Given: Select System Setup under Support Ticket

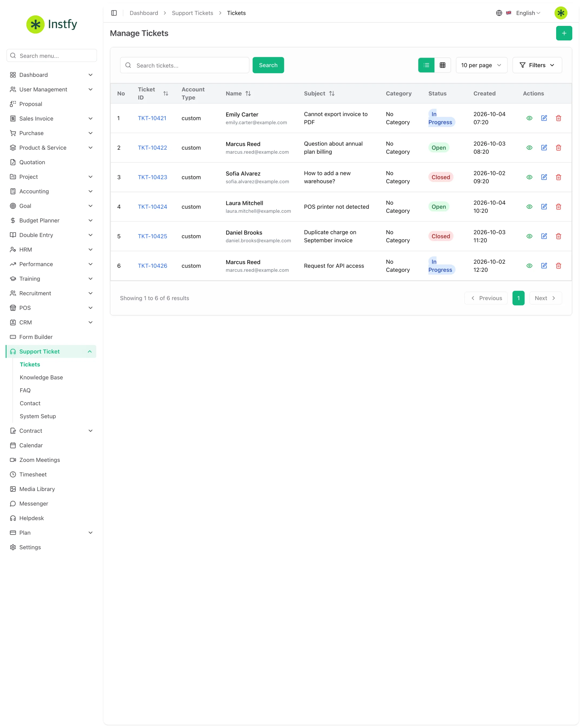Looking at the screenshot, I should (38, 416).
